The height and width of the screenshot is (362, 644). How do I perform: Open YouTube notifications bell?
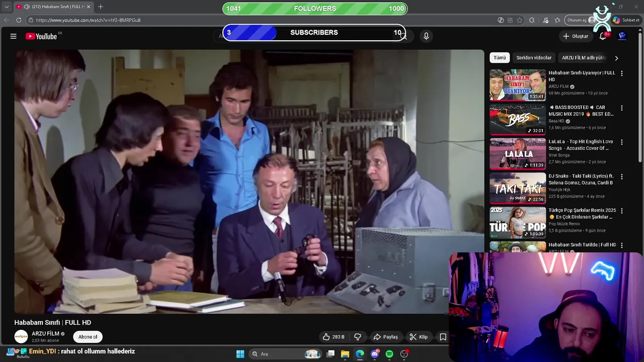click(x=603, y=36)
